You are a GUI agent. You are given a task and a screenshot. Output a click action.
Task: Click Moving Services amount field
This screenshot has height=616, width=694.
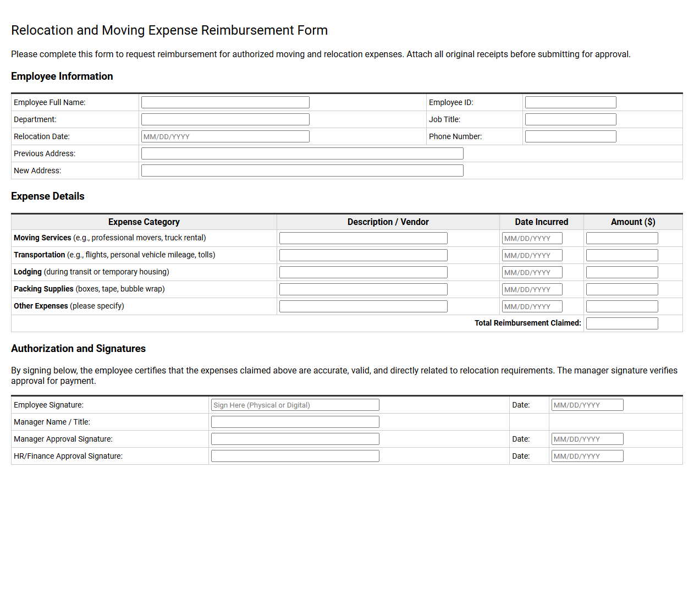[622, 238]
